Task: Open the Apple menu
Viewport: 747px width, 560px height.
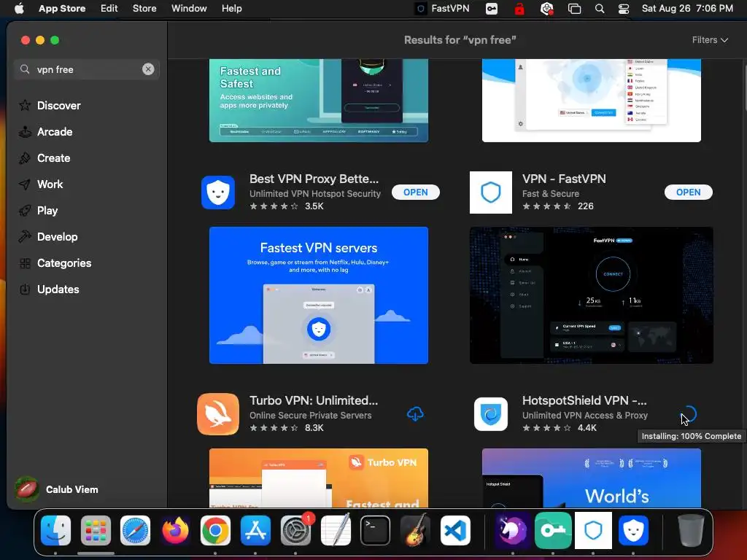Action: point(19,8)
